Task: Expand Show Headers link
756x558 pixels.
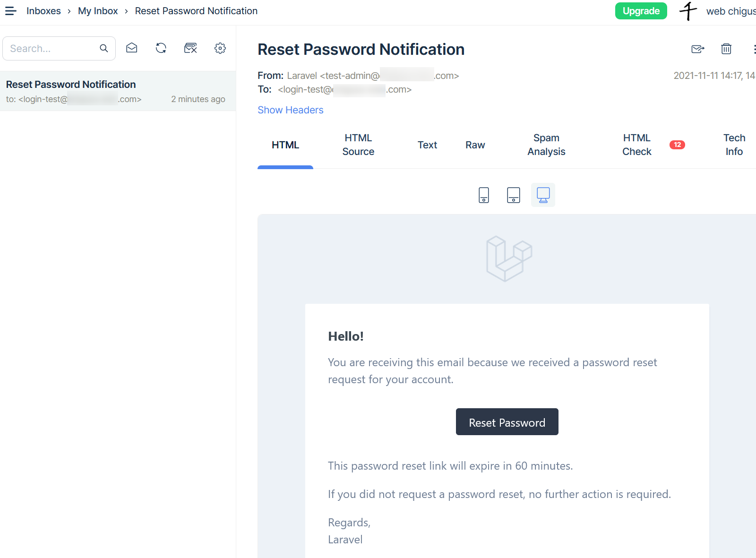Action: point(291,110)
